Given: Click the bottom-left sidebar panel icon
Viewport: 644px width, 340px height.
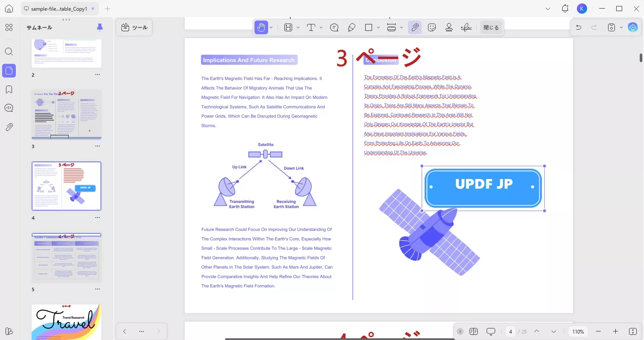Looking at the screenshot, I should (9, 331).
